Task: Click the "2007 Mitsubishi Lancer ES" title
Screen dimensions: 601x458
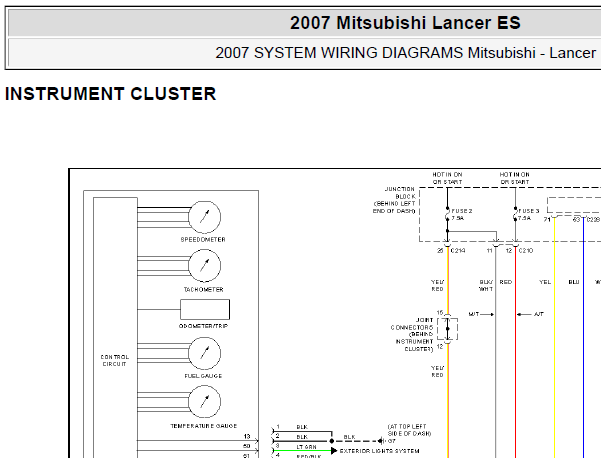Action: pyautogui.click(x=405, y=23)
